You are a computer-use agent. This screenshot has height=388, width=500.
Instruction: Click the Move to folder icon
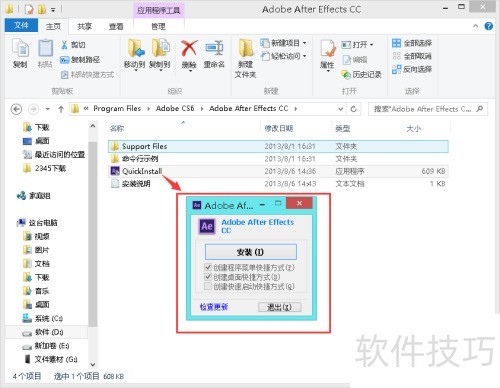point(135,48)
